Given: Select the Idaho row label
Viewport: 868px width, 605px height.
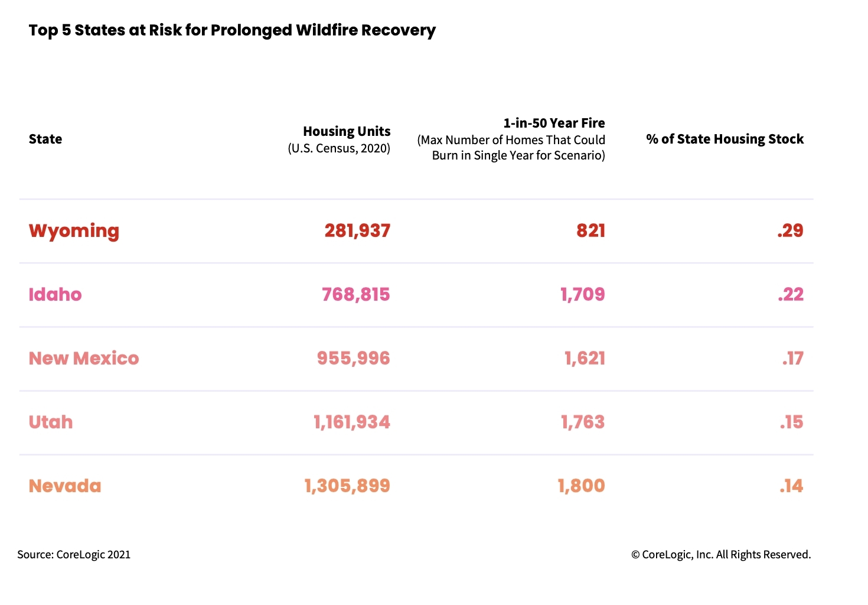Looking at the screenshot, I should click(55, 294).
